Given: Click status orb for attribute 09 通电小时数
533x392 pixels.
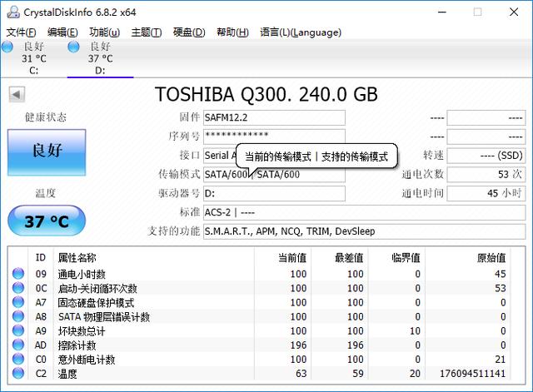Looking at the screenshot, I should coord(18,274).
